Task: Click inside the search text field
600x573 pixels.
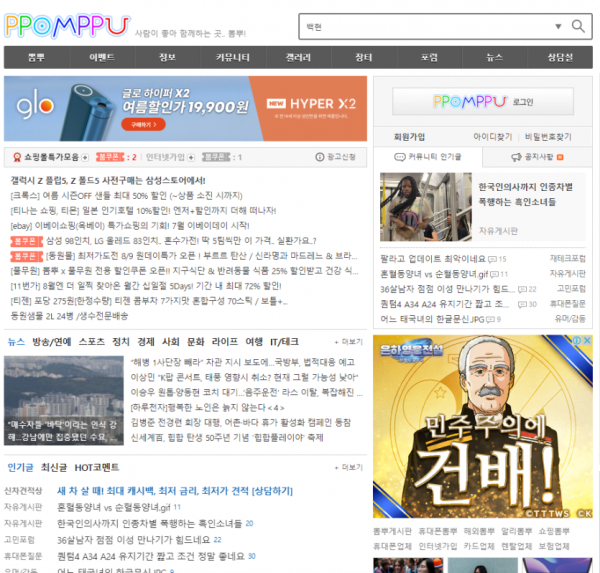Action: coord(420,27)
